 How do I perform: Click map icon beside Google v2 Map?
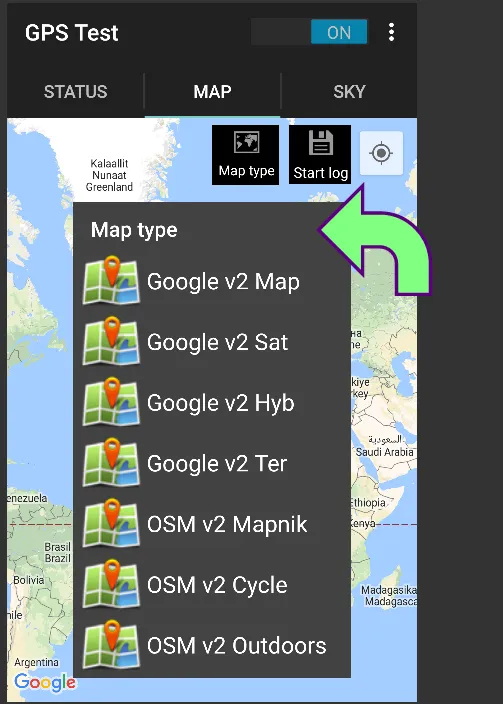tap(111, 281)
